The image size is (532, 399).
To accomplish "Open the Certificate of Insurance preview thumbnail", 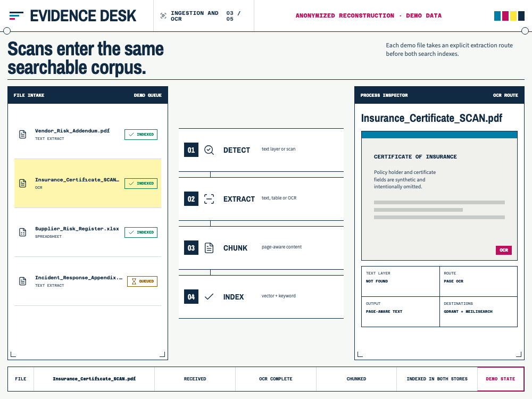I will click(x=439, y=196).
